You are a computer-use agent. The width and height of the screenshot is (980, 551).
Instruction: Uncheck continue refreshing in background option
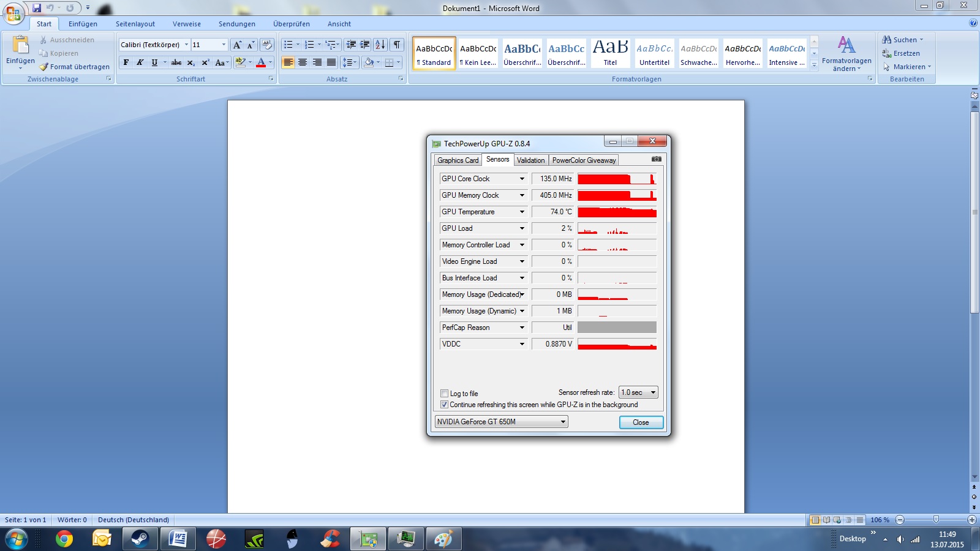point(445,405)
